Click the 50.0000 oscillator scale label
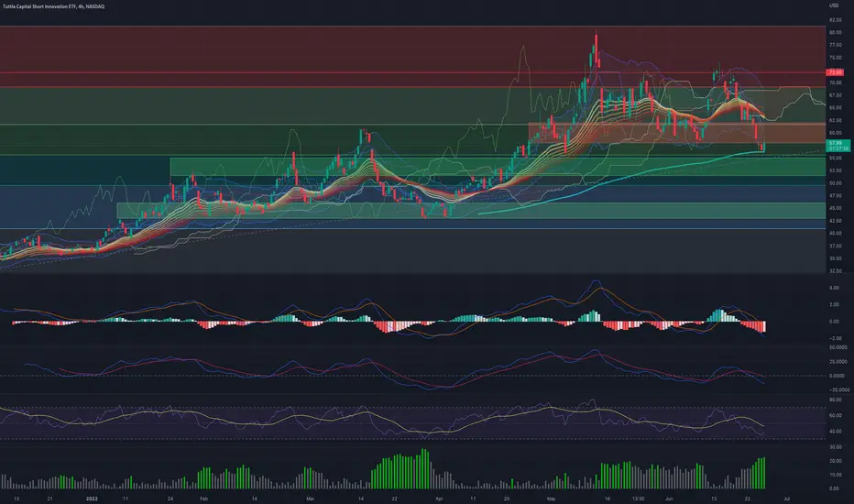This screenshot has height=504, width=854. (x=838, y=347)
